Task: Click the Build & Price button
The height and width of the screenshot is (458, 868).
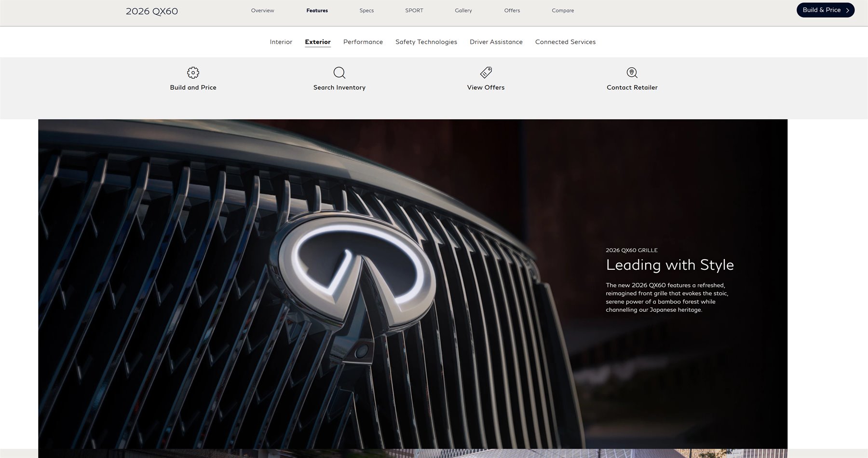Action: (825, 10)
